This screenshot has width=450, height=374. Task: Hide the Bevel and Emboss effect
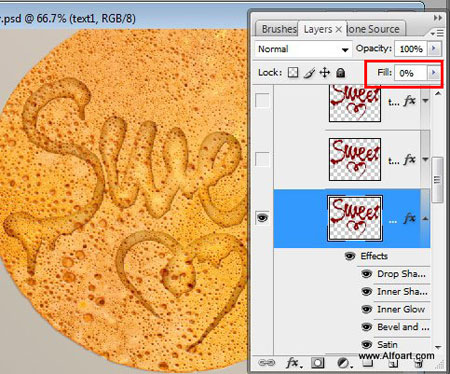(x=366, y=327)
